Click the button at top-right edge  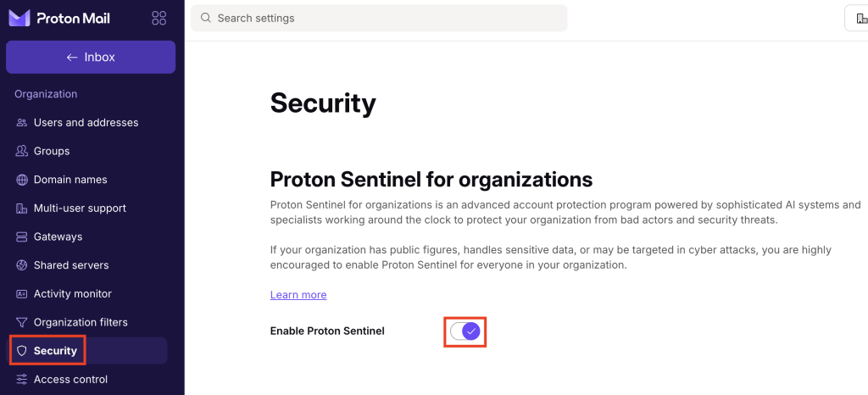(x=858, y=19)
